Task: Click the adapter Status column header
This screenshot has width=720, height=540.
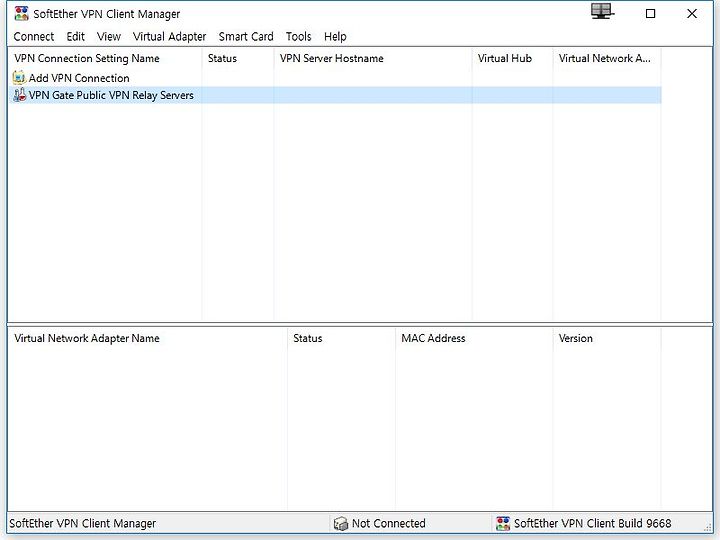Action: tap(341, 338)
